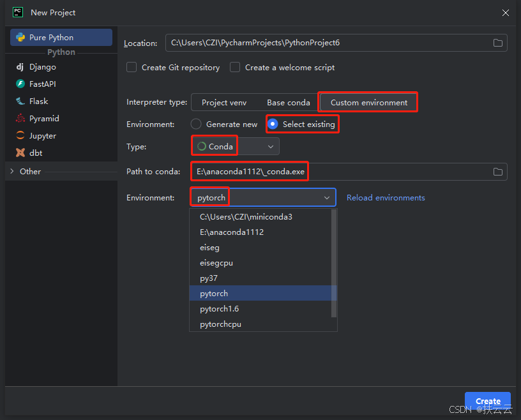Enable Create a welcome script checkbox
The image size is (521, 420).
coord(235,68)
